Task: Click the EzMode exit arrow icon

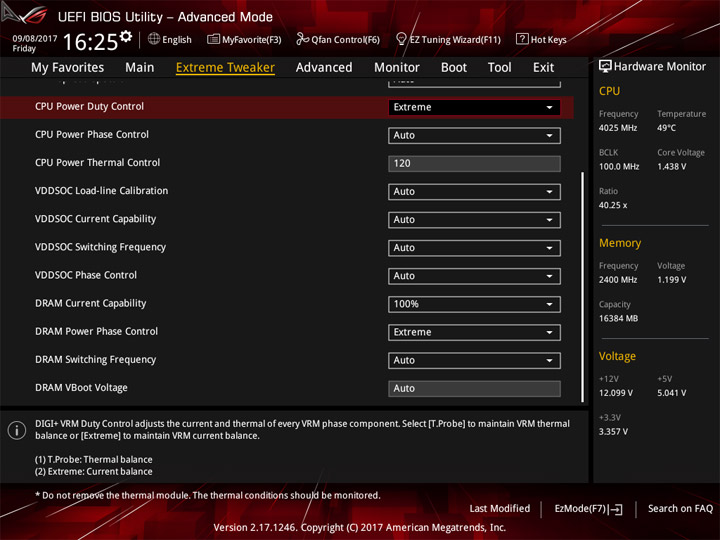Action: coord(616,509)
